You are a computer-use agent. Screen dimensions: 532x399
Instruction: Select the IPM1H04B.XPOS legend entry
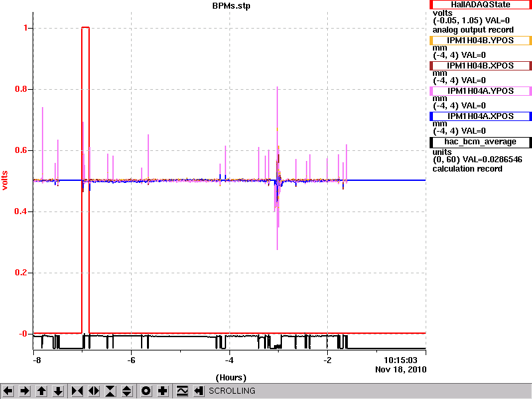[x=480, y=66]
